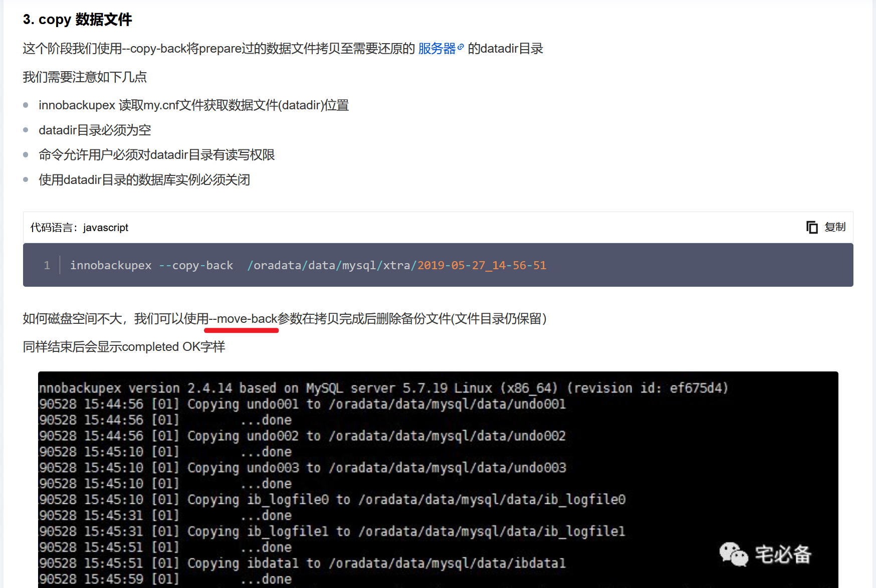
Task: Click the bullet item datadir目录必须为空
Action: 95,130
